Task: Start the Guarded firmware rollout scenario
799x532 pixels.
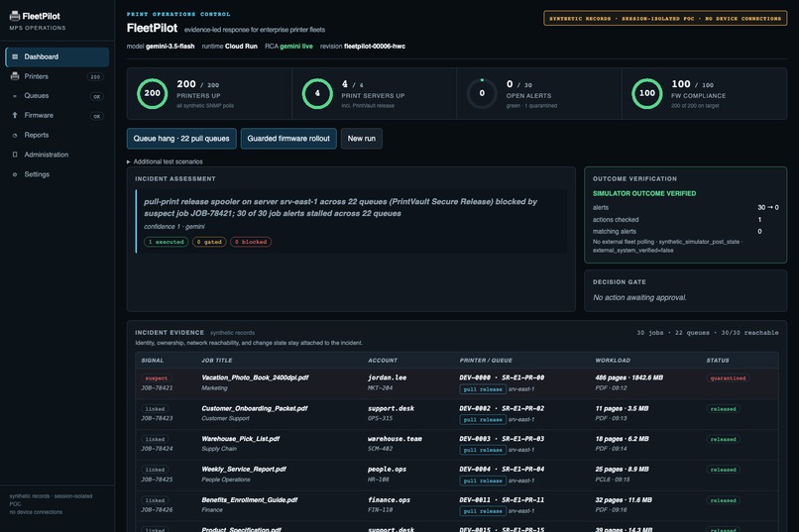Action: tap(288, 139)
